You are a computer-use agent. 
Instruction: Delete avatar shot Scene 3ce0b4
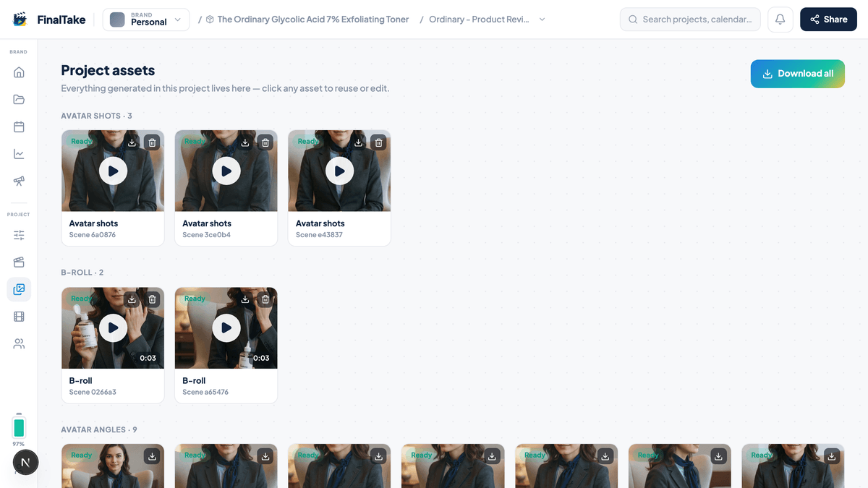click(265, 142)
